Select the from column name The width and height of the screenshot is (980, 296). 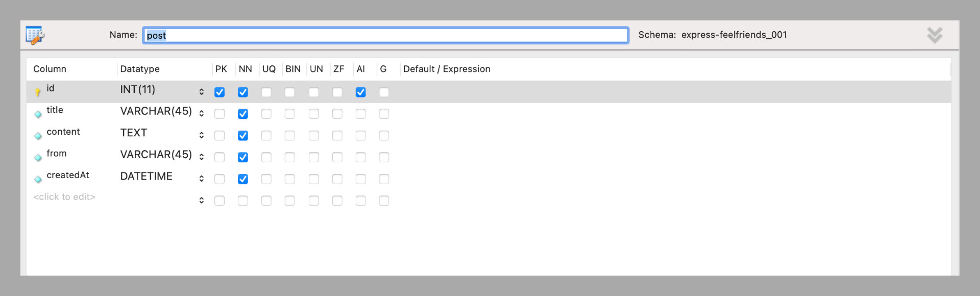point(57,153)
